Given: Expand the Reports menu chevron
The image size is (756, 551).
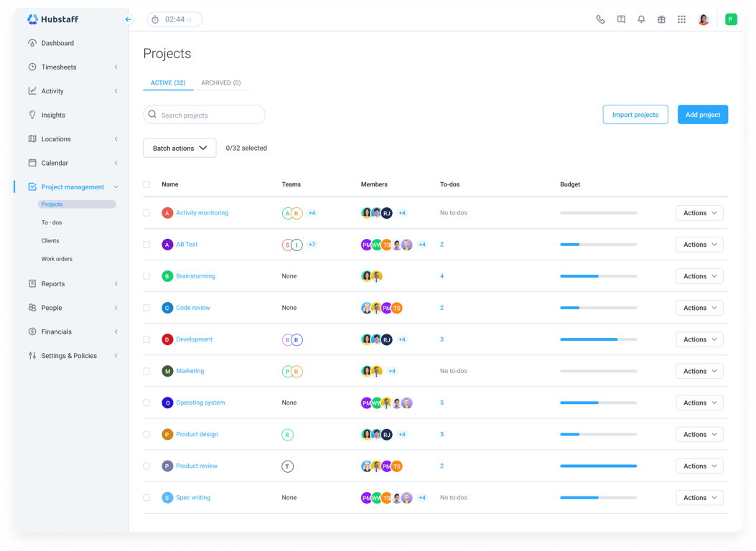Looking at the screenshot, I should click(116, 283).
